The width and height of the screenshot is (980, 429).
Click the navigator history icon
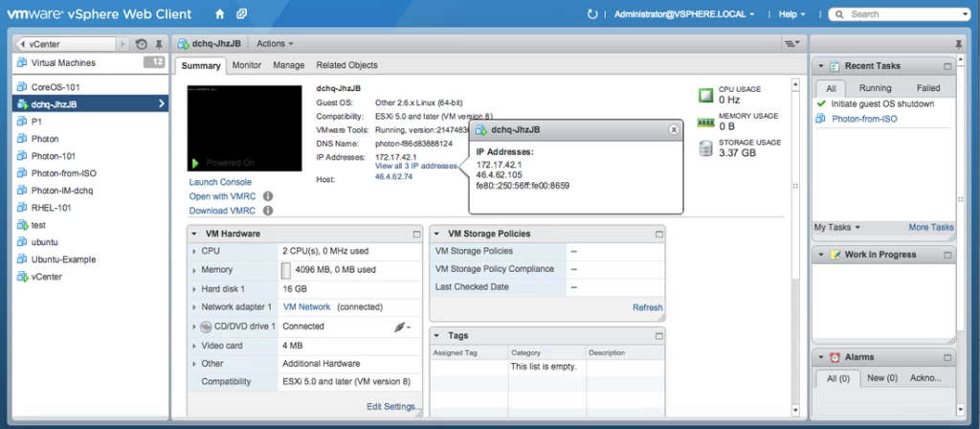[142, 44]
